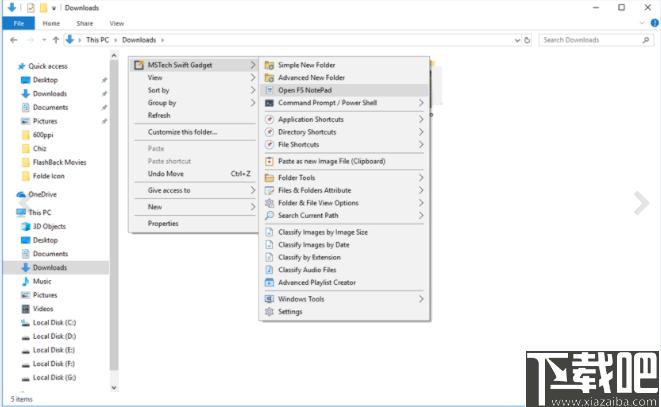The image size is (661, 407).
Task: Click the Simple New Folder icon
Action: 269,65
